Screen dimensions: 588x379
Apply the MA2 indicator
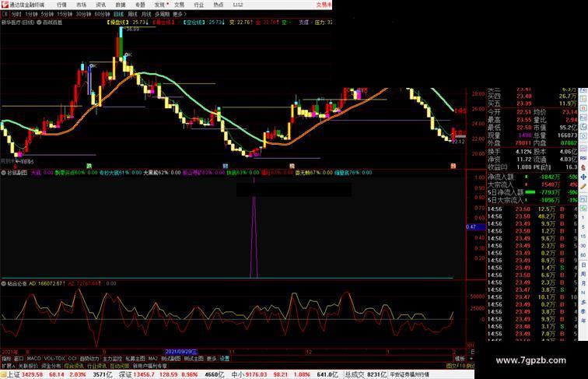(153, 359)
